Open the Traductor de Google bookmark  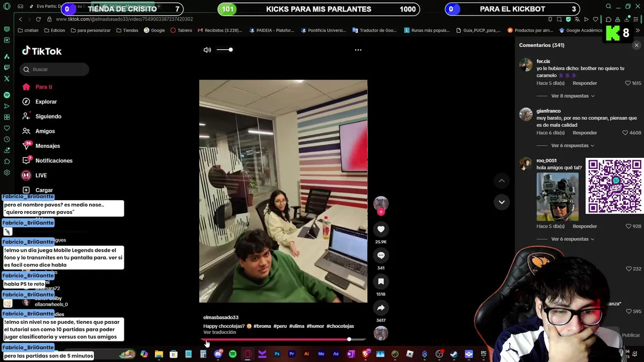(374, 31)
